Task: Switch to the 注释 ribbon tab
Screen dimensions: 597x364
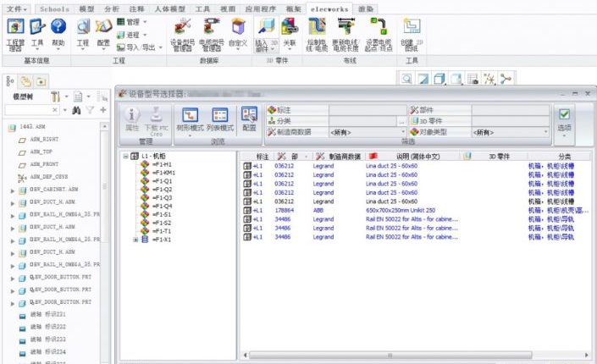Action: (136, 8)
